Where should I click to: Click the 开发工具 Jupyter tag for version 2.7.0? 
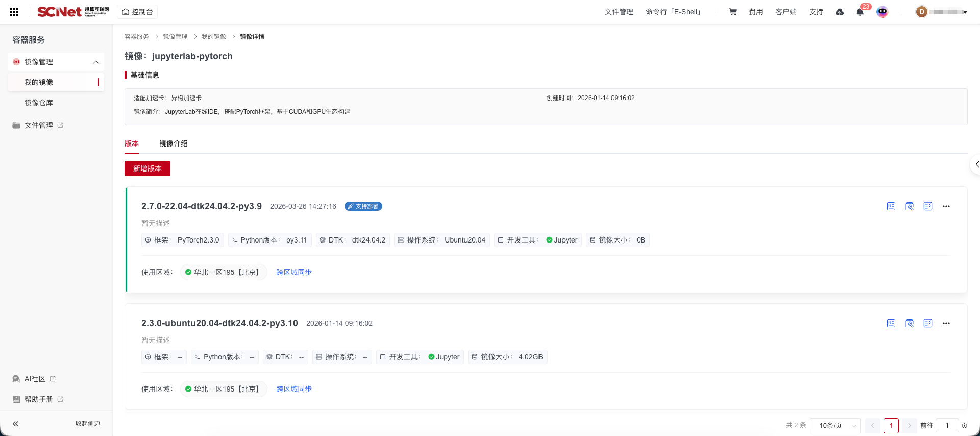point(538,240)
